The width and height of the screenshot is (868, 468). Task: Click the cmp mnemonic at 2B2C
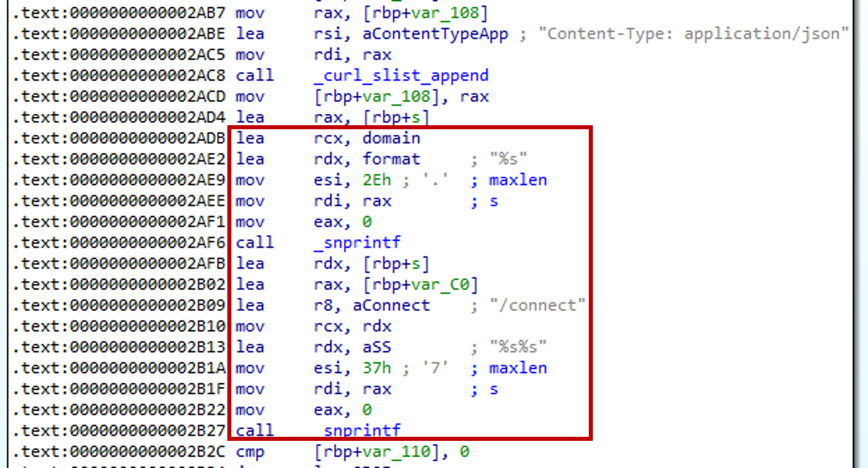(250, 451)
